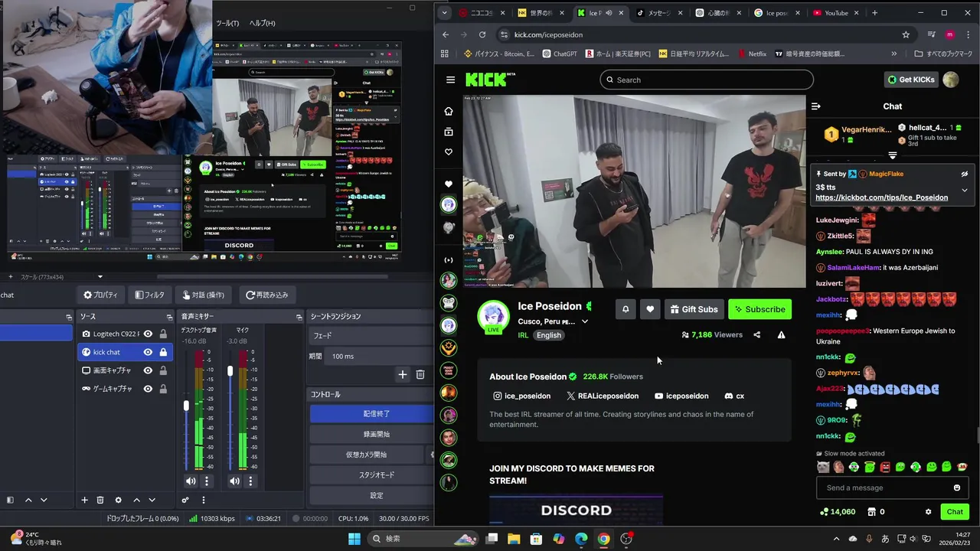The width and height of the screenshot is (980, 551).
Task: Adjust the Mic volume fader
Action: (x=230, y=371)
